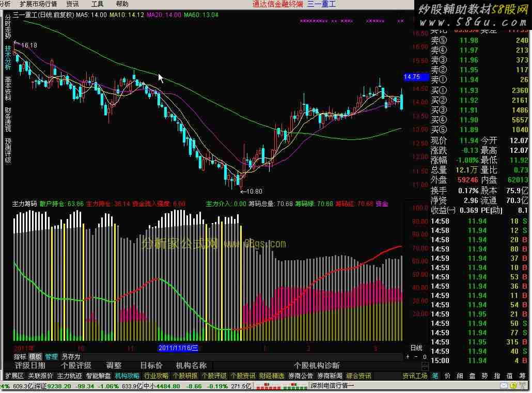Click the tick row with volume 315
This screenshot has width=532, height=393.
[479, 342]
